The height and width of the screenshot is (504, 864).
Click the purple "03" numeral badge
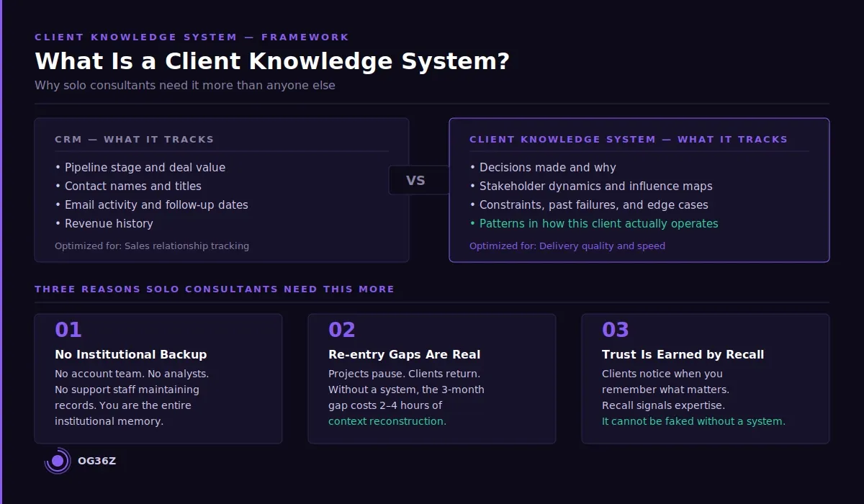tap(614, 329)
